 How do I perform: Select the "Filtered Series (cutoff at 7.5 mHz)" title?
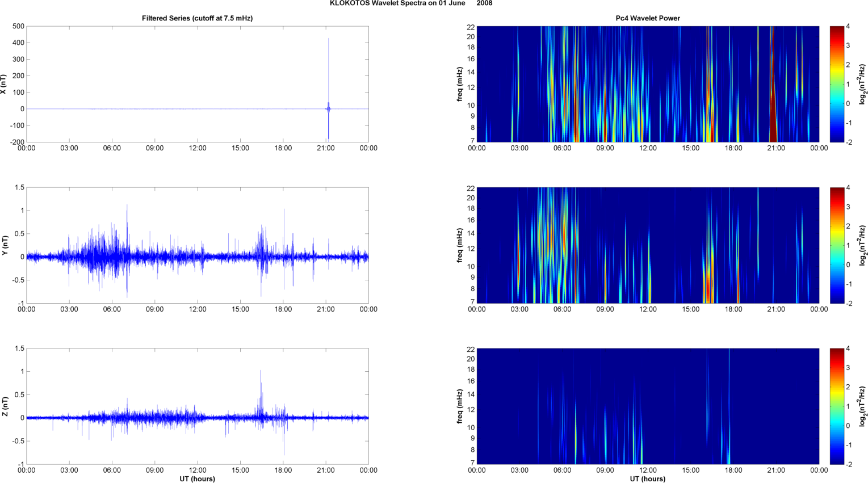coord(197,18)
